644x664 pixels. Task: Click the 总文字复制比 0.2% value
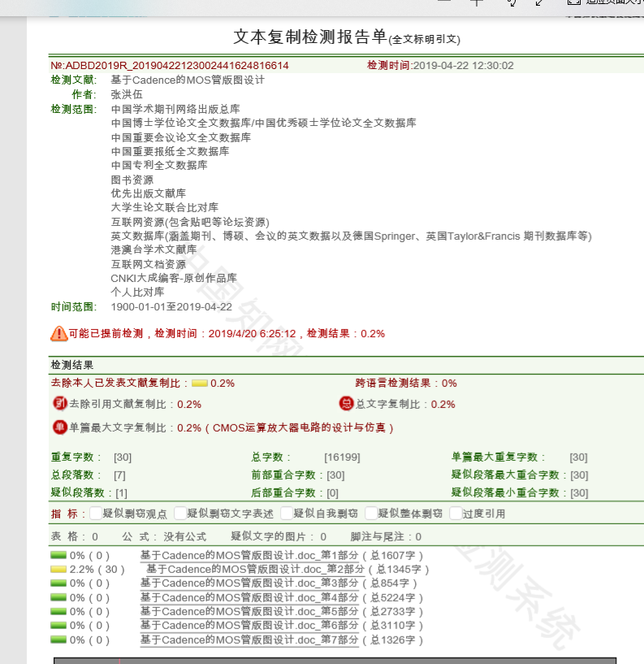coord(443,405)
